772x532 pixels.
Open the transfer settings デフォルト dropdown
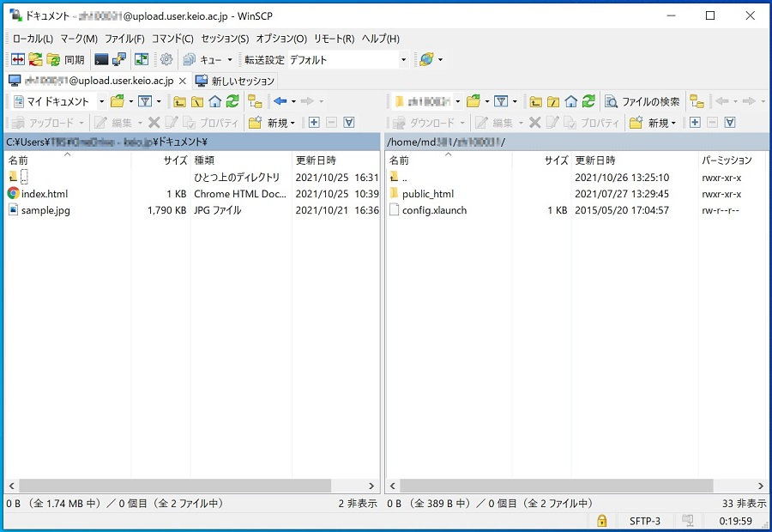click(x=403, y=60)
